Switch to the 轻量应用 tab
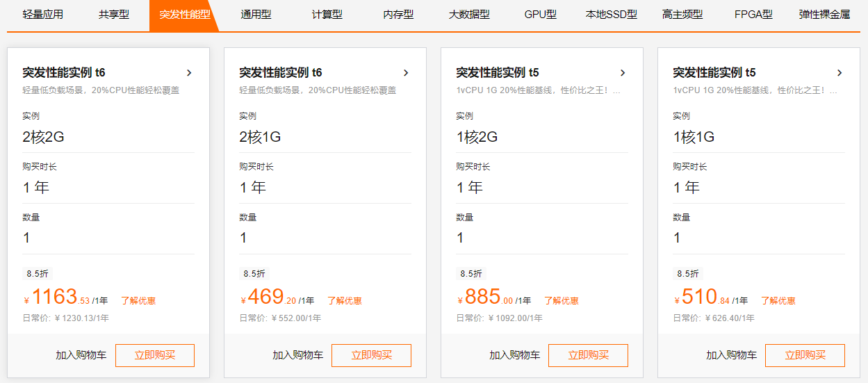The width and height of the screenshot is (868, 383). coord(42,14)
